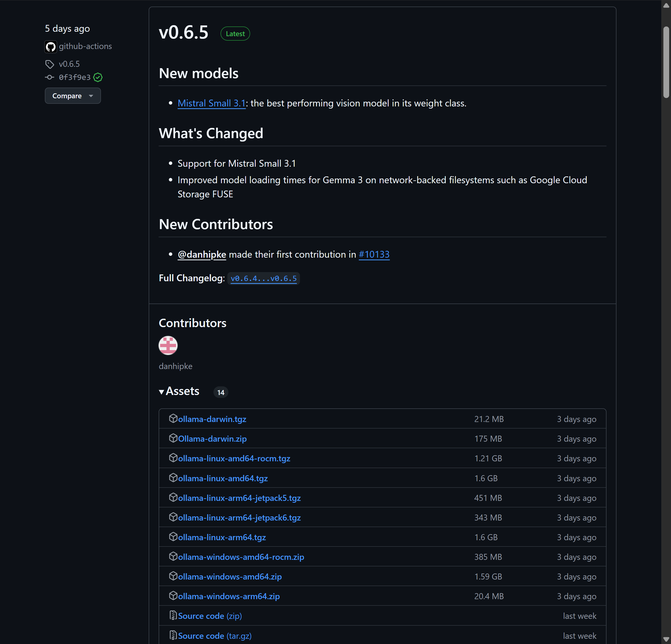Click the scrollbar down arrow
Image resolution: width=671 pixels, height=644 pixels.
tap(666, 639)
